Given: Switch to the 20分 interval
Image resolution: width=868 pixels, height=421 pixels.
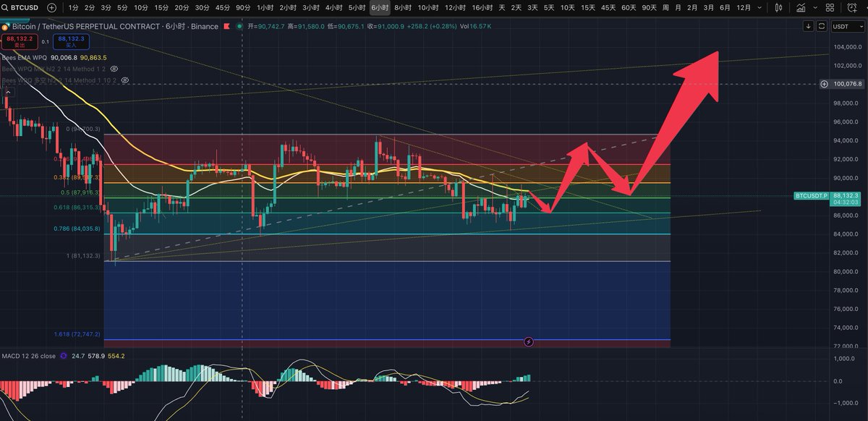Looking at the screenshot, I should tap(182, 8).
